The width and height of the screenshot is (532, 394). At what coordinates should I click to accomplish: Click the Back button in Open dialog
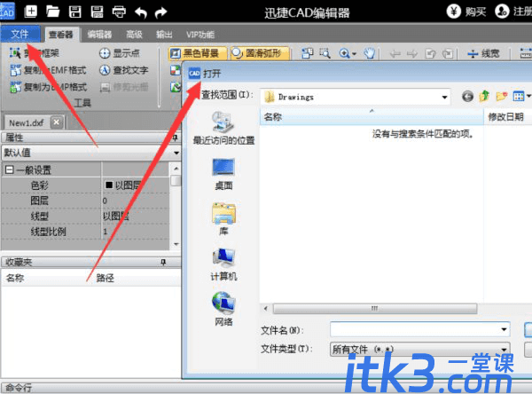[x=467, y=97]
